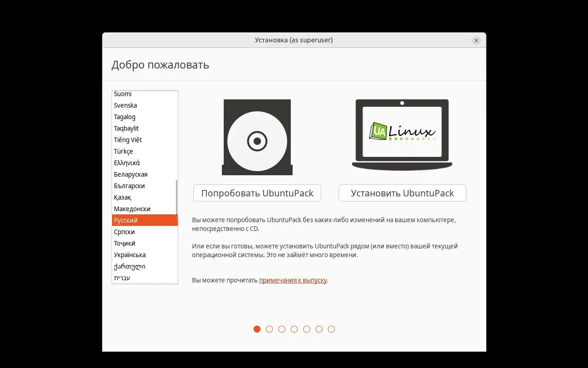Select Tiếng Việt language
Viewport: 588px width, 368px height.
coord(145,140)
